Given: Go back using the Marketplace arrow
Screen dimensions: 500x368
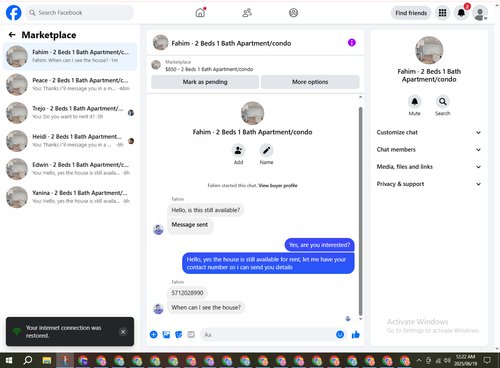Looking at the screenshot, I should 12,35.
